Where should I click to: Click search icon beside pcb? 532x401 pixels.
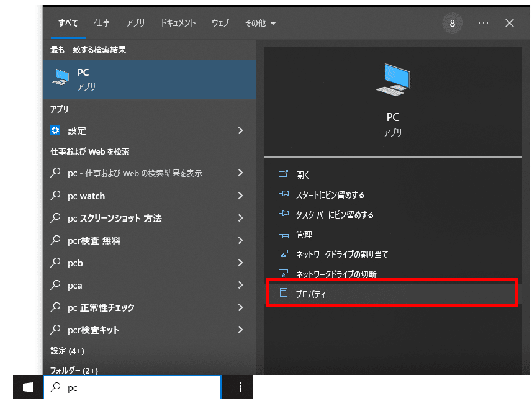tap(55, 263)
